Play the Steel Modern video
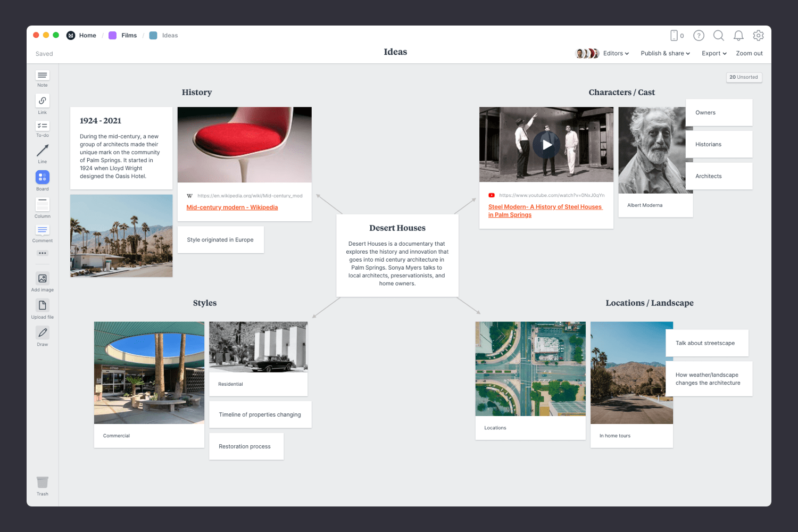The image size is (798, 532). (x=546, y=144)
